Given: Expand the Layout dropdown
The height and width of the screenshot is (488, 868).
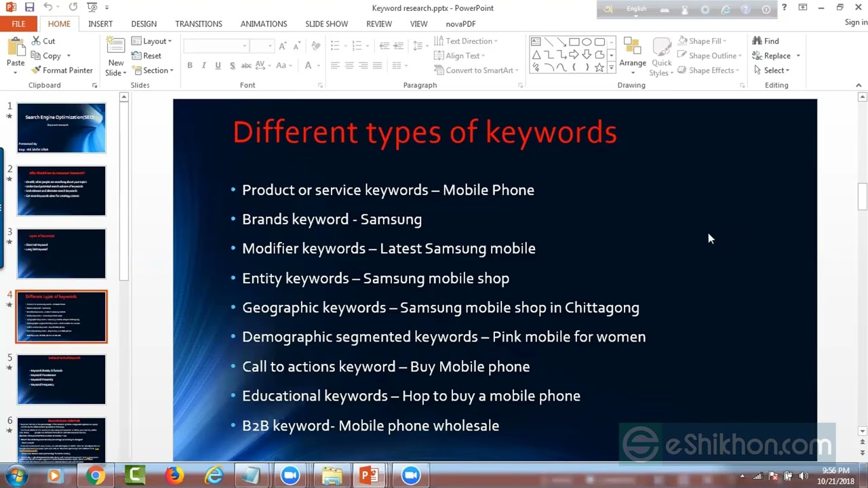Looking at the screenshot, I should pyautogui.click(x=152, y=41).
